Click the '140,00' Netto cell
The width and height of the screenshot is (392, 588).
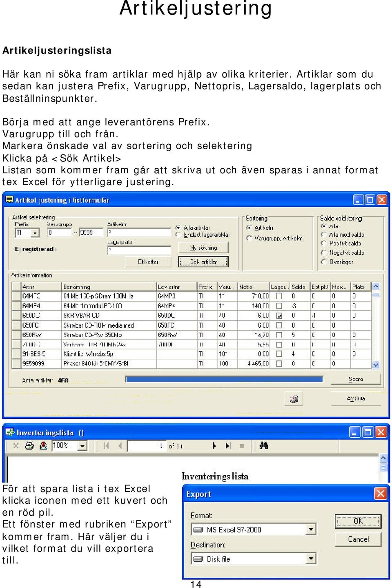pyautogui.click(x=254, y=306)
